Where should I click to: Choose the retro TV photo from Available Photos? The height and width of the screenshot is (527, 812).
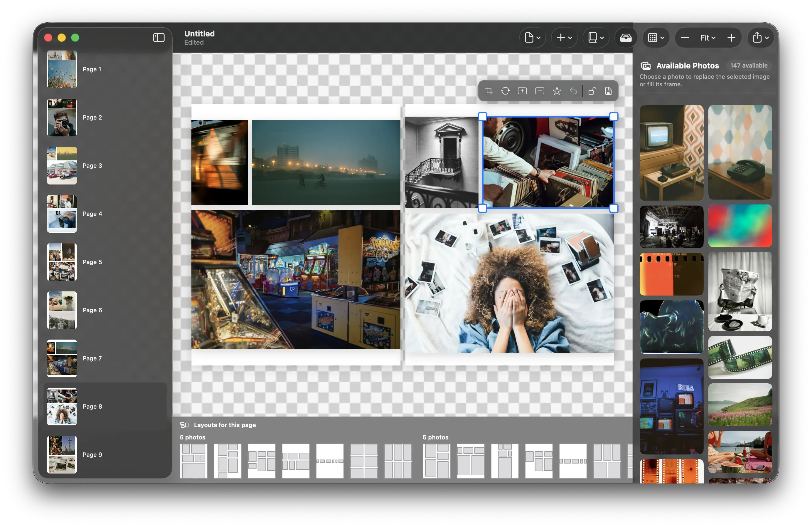[671, 152]
